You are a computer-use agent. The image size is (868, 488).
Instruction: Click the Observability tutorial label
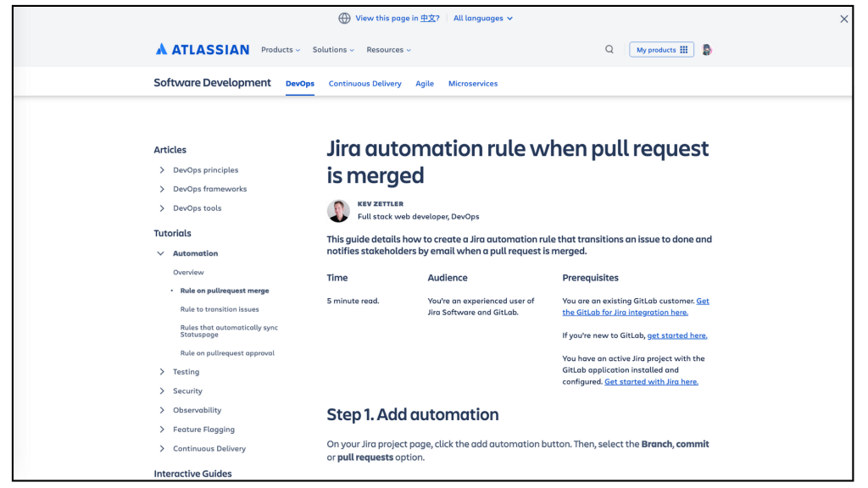click(x=197, y=411)
